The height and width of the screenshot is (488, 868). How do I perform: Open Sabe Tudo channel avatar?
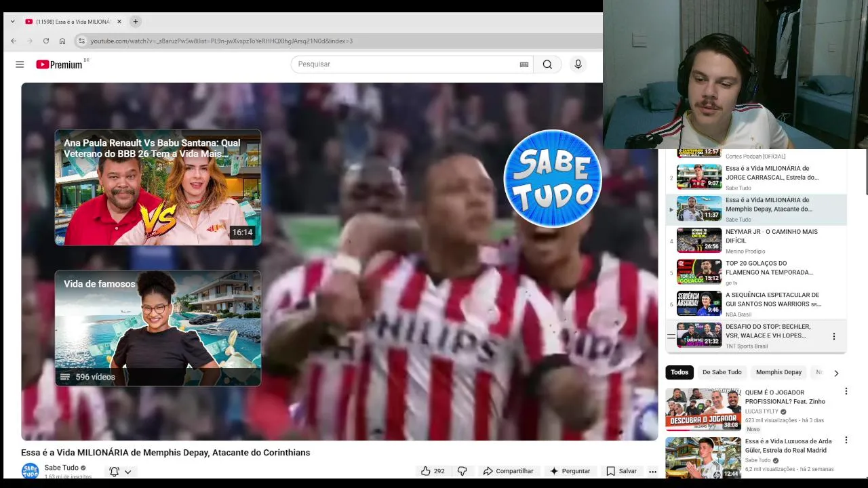coord(30,470)
